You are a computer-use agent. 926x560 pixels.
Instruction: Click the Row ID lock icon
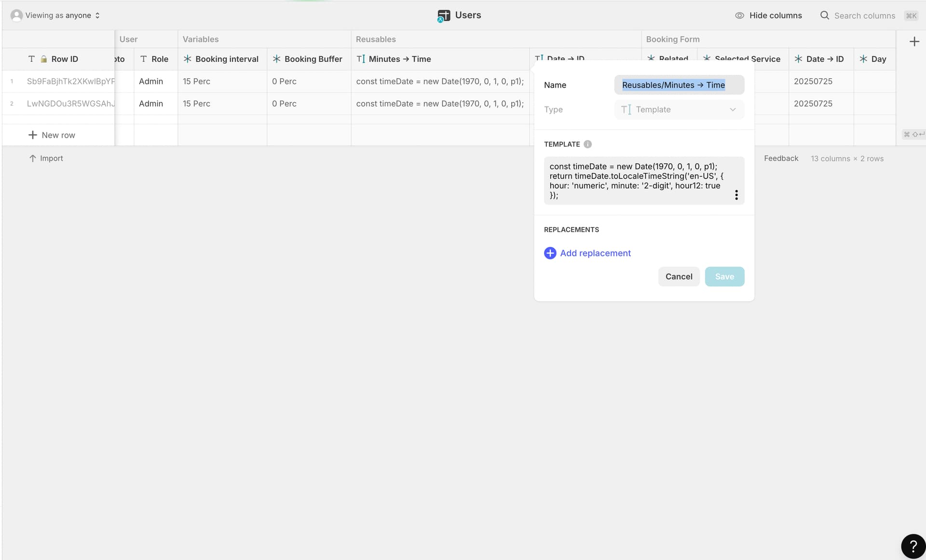point(43,59)
